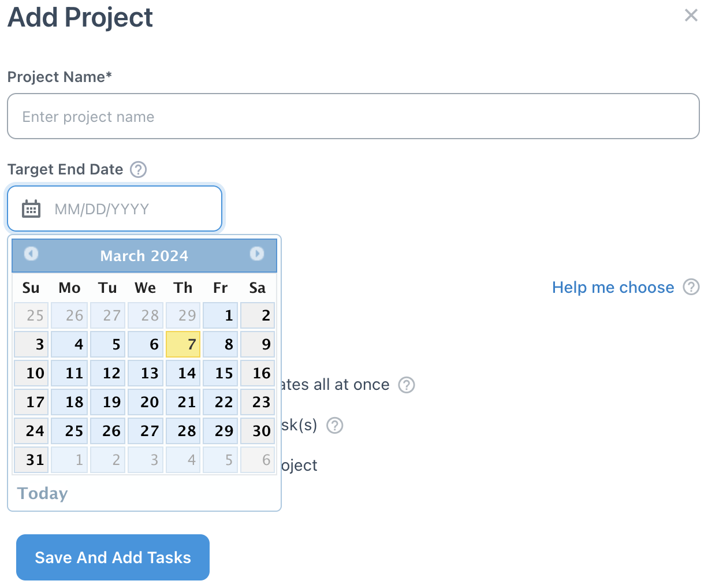
Task: Select March 7 highlighted date
Action: coord(183,344)
